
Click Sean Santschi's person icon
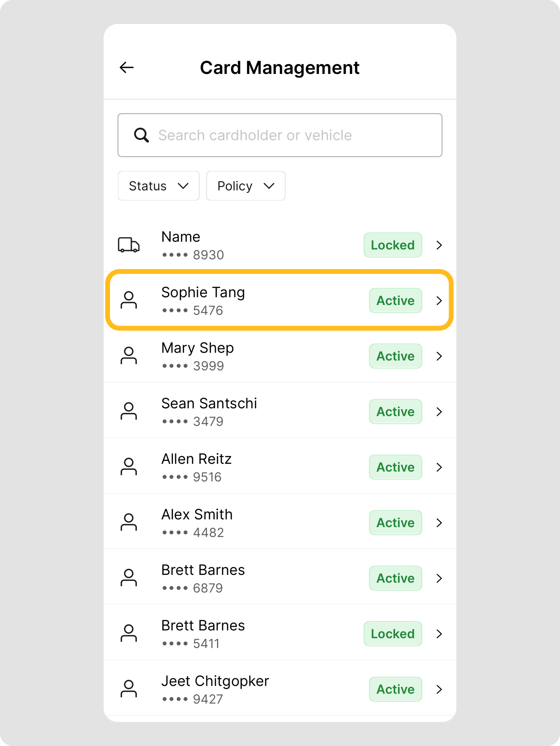(129, 411)
